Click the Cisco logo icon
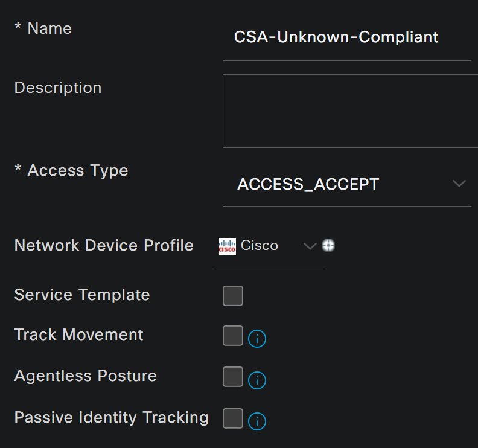The height and width of the screenshot is (448, 478). (228, 246)
